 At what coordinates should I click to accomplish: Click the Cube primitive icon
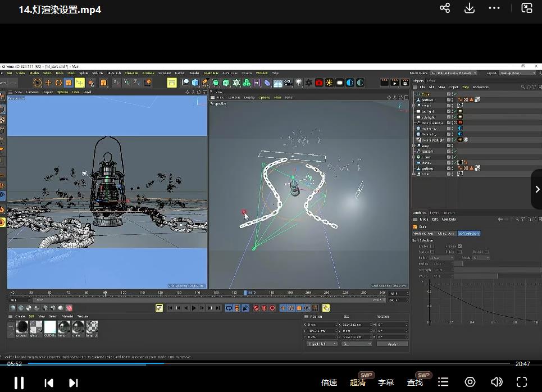[x=195, y=83]
